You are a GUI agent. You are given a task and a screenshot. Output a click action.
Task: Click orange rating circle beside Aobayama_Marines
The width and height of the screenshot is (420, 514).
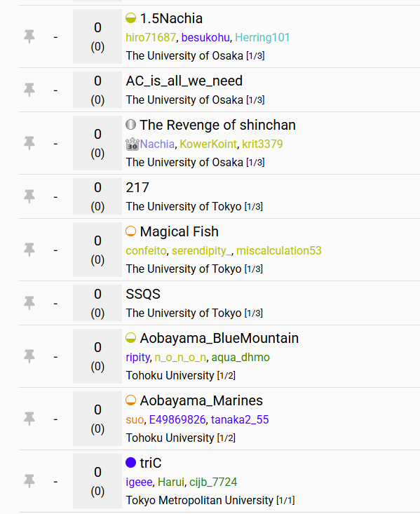pos(131,400)
